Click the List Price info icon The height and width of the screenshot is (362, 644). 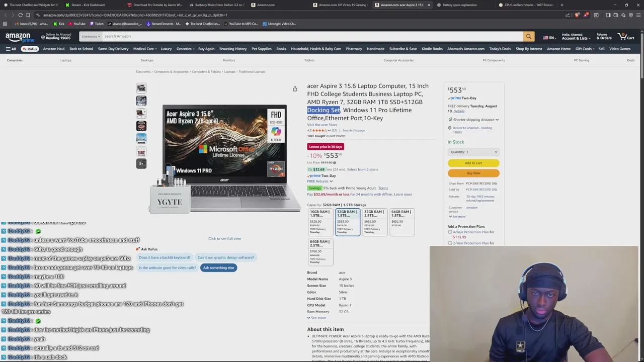(335, 162)
